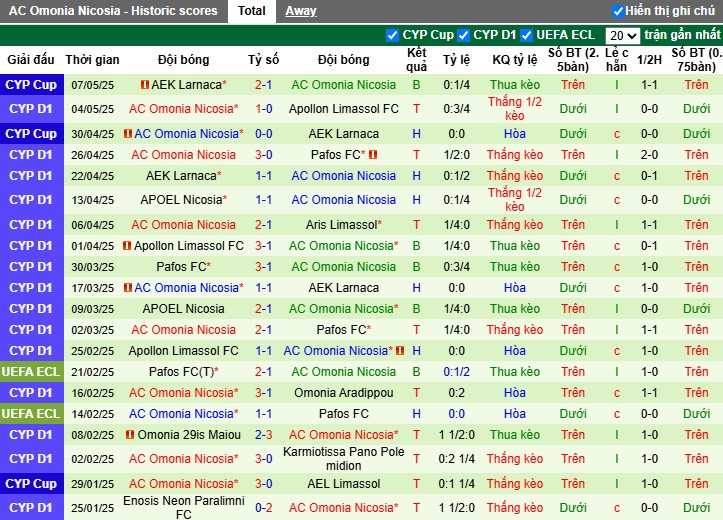Image resolution: width=723 pixels, height=520 pixels.
Task: Click red card icon by Apollon Limassol 01/04/25
Action: pos(127,246)
